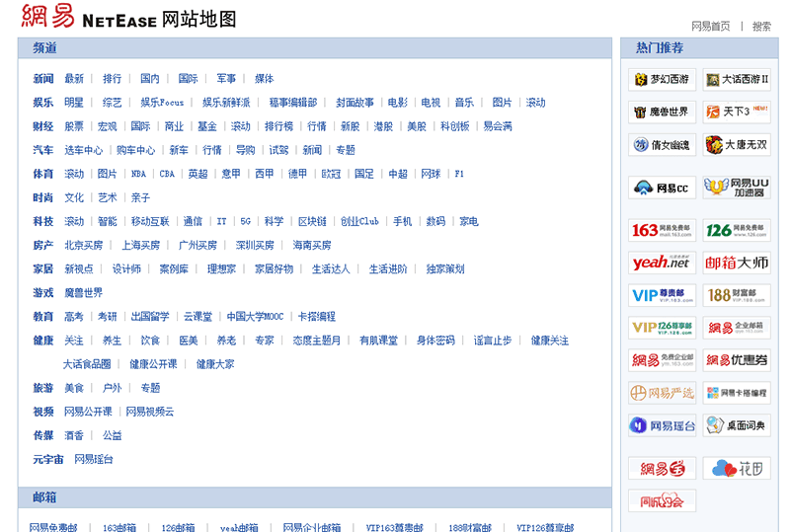
Task: Open the 网易企业邮箱 logo
Action: [737, 328]
